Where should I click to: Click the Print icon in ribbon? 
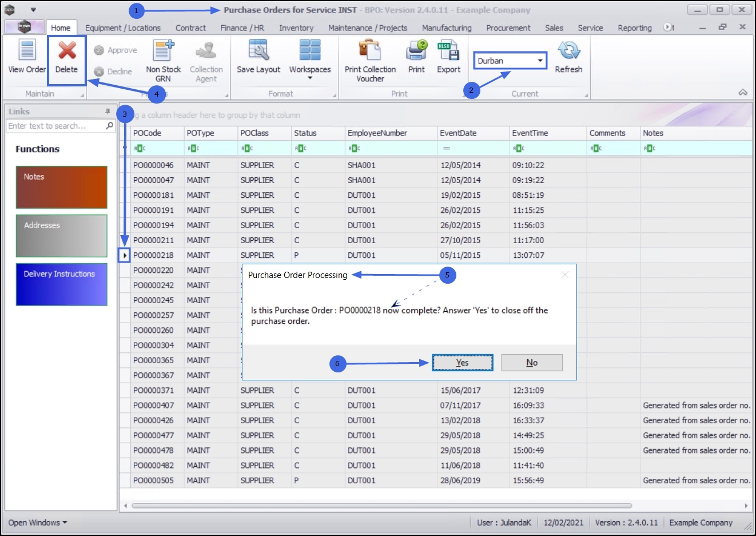click(416, 57)
